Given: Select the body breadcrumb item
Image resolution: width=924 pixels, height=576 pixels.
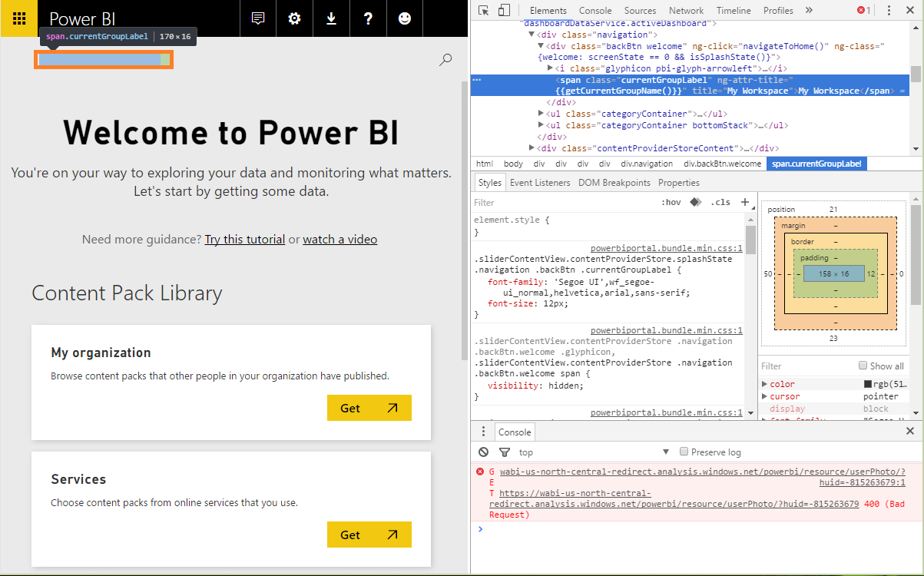Looking at the screenshot, I should pos(513,164).
